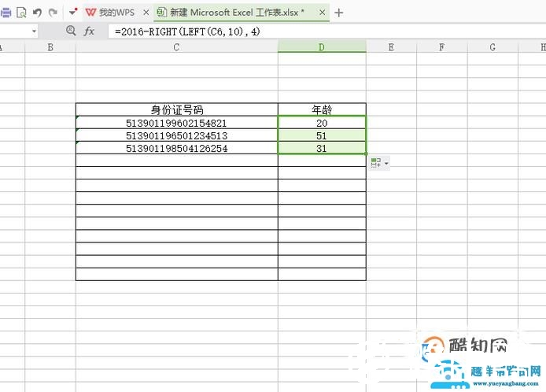Select column B header

(50, 47)
